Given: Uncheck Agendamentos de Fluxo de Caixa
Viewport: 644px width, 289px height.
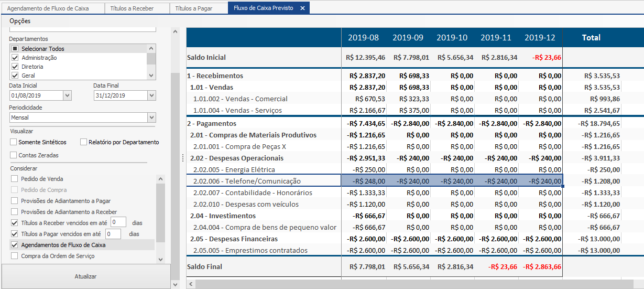Looking at the screenshot, I should (15, 245).
